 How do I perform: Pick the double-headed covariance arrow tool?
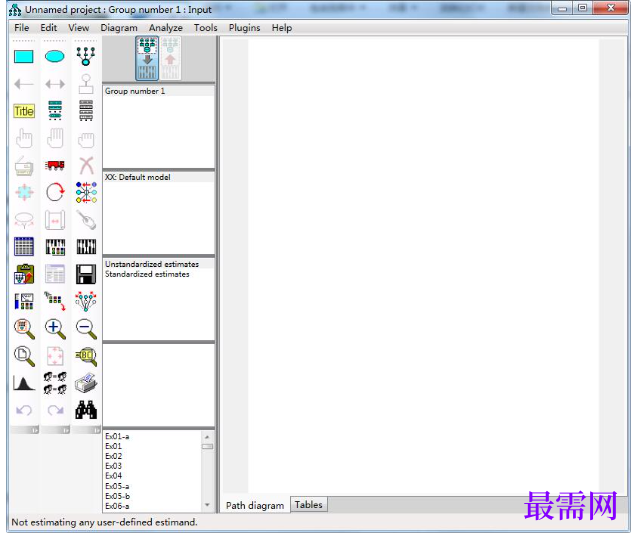[55, 84]
